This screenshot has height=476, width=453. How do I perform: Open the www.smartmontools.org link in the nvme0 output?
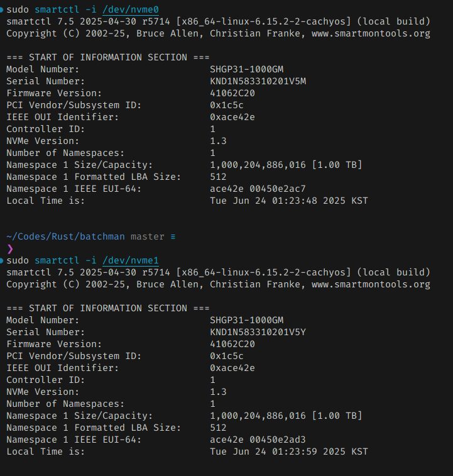(x=371, y=33)
